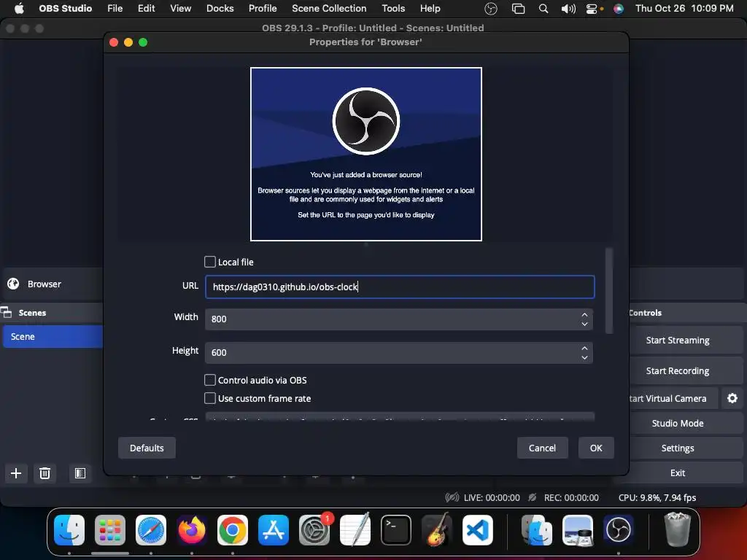Screen dimensions: 747x560
Task: Click the date and time in menu bar
Action: click(684, 8)
